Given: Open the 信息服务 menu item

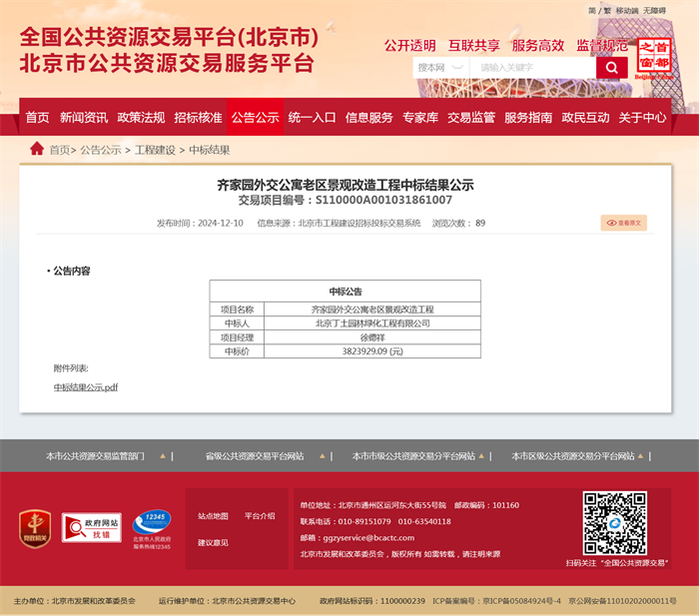Looking at the screenshot, I should click(369, 117).
